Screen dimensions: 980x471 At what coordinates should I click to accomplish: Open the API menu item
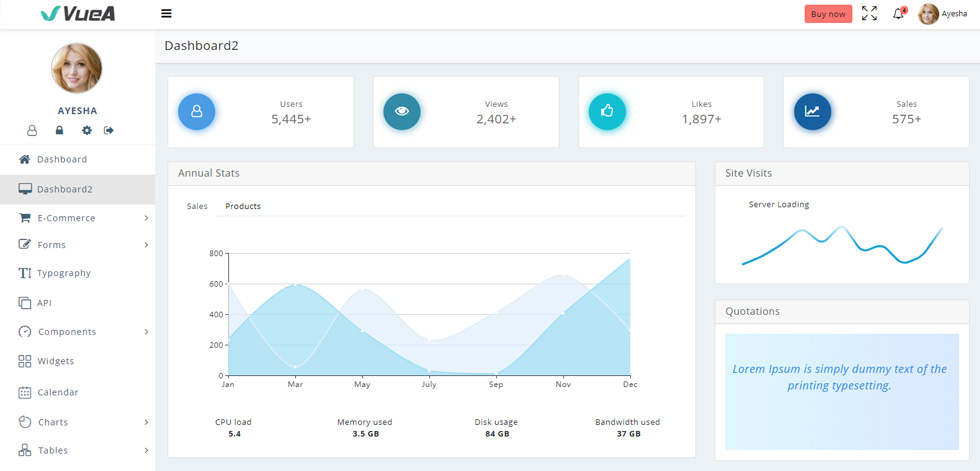click(78, 303)
